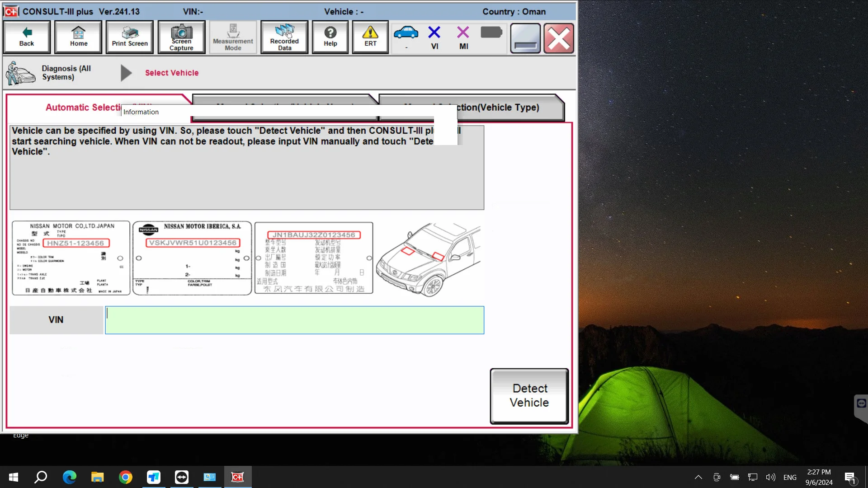Open the blue card app taskbar icon
This screenshot has height=488, width=868.
[x=210, y=477]
